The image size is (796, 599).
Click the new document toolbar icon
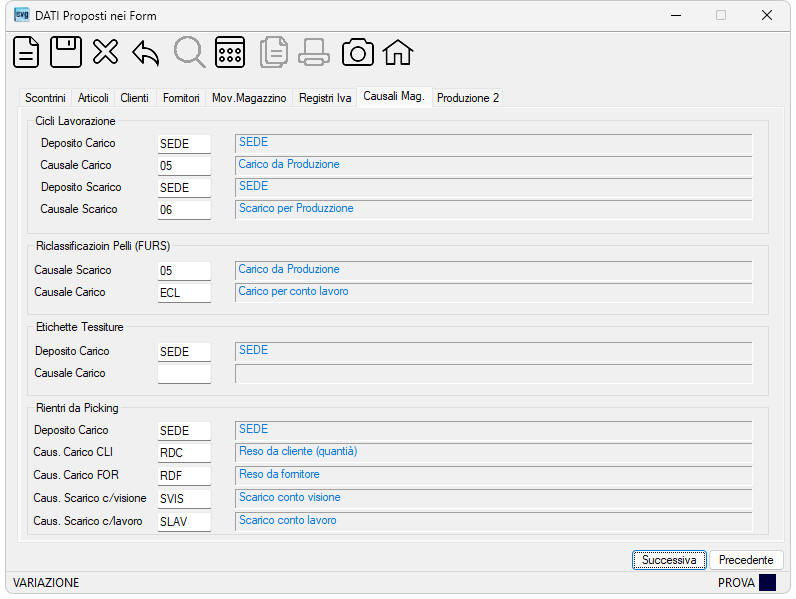26,52
